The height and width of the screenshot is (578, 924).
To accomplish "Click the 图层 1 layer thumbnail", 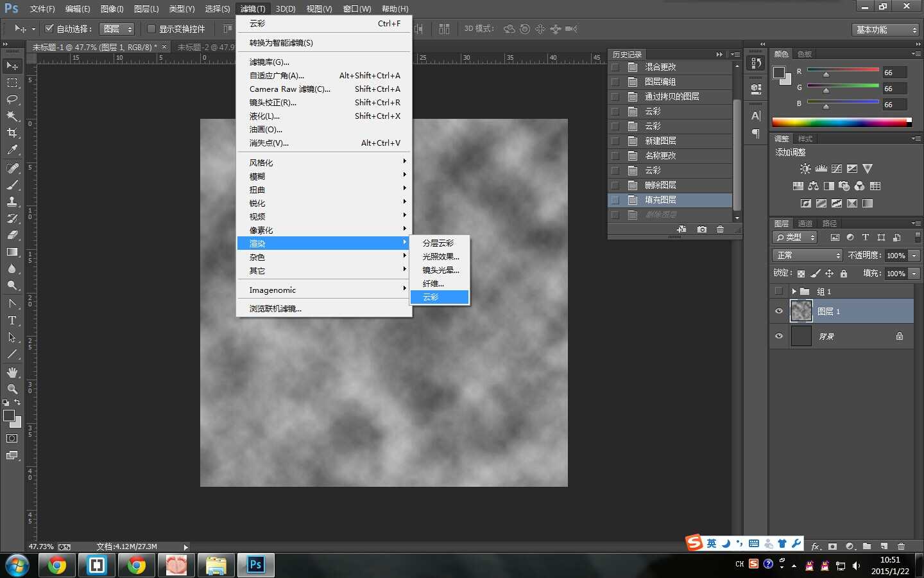I will pyautogui.click(x=801, y=311).
